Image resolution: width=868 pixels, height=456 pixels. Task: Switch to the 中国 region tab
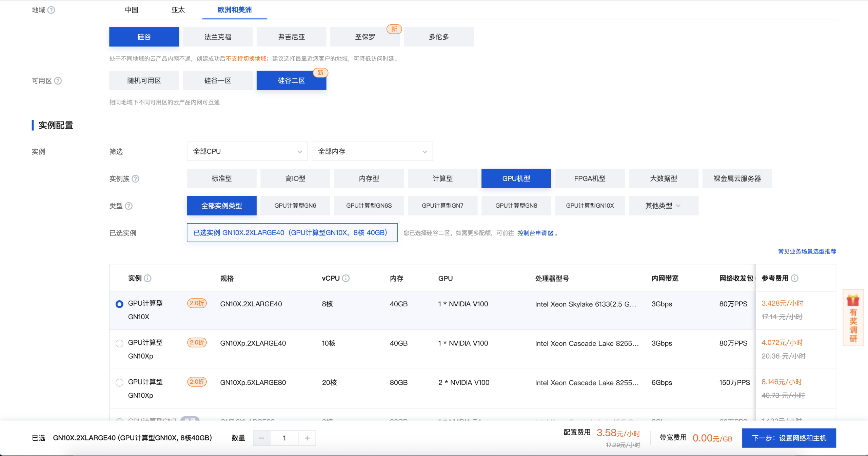click(132, 10)
